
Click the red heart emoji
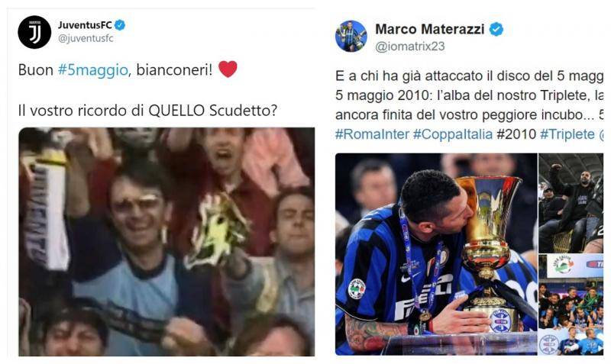pos(228,69)
